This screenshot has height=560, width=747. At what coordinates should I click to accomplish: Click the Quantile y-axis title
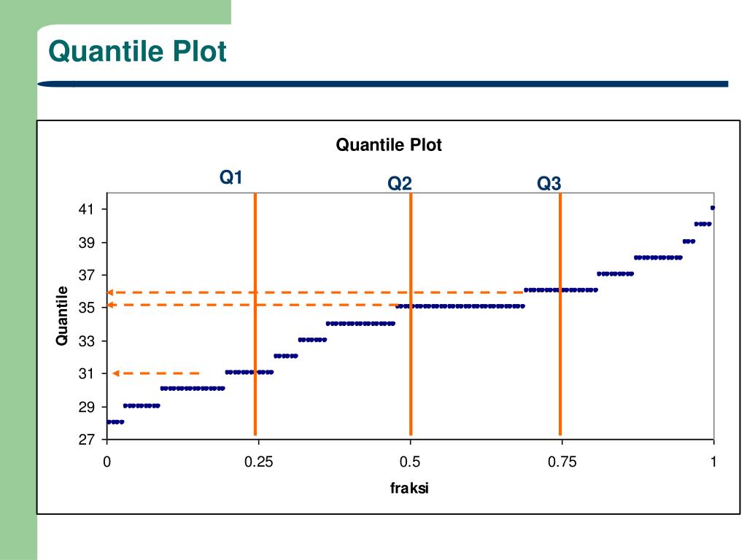[x=62, y=316]
